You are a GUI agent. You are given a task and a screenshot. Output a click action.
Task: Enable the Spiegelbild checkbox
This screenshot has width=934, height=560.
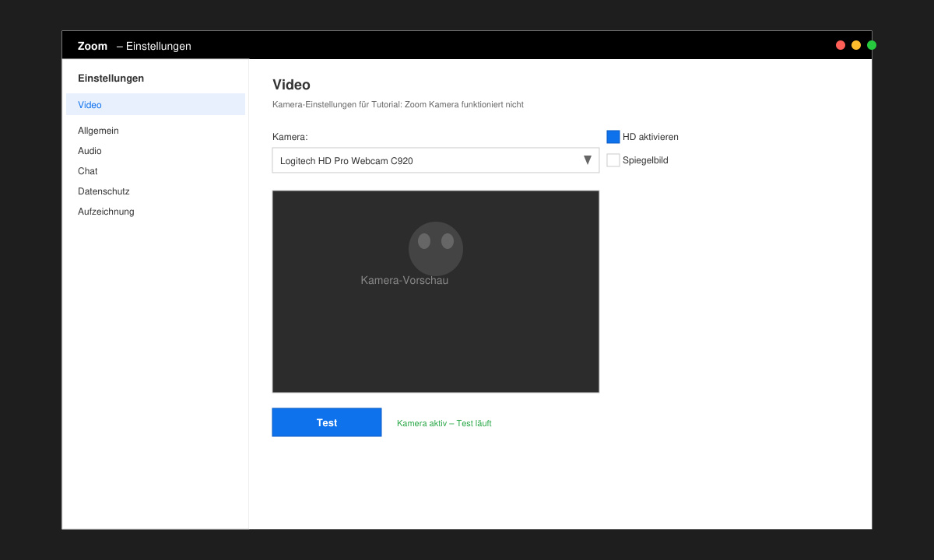click(613, 160)
